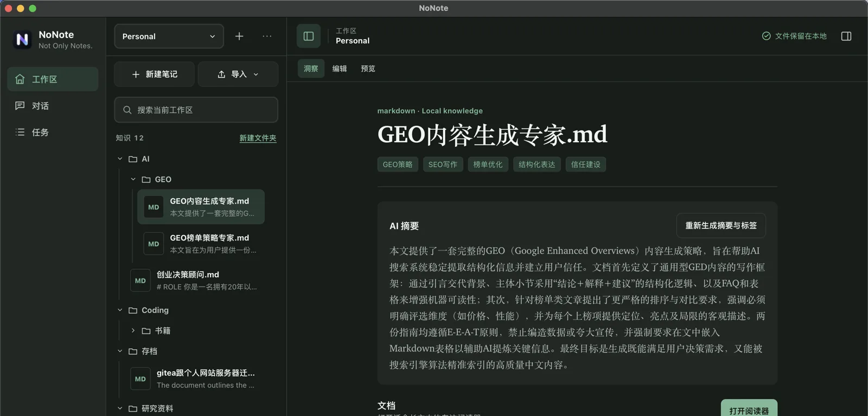The width and height of the screenshot is (868, 416).
Task: Select the 书籍 folder row
Action: 203,331
